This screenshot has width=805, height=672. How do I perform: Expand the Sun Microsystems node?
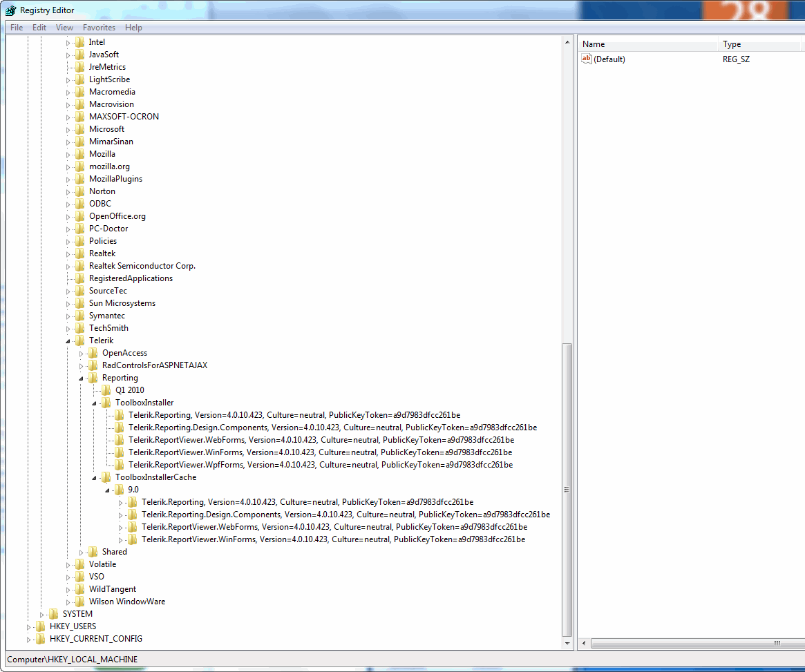(68, 304)
